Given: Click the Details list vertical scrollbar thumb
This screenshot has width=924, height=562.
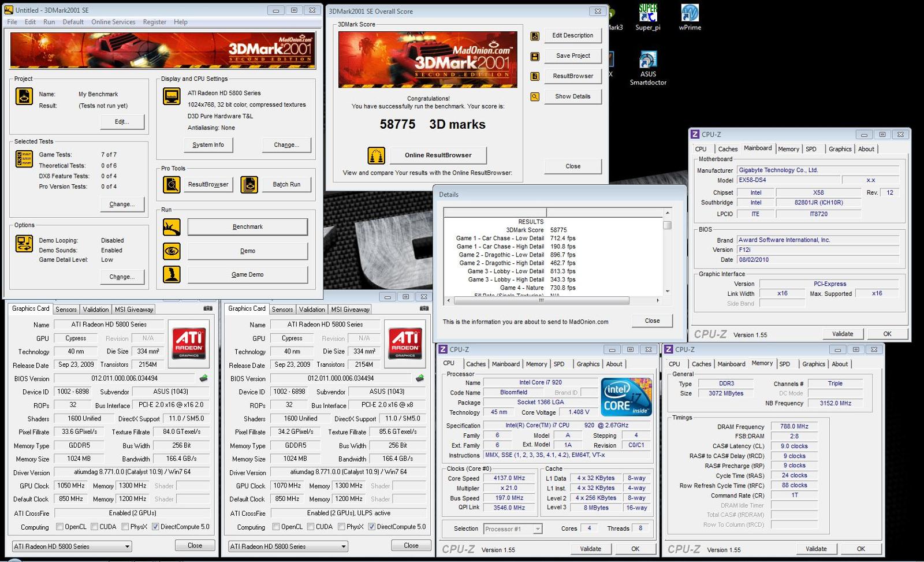Looking at the screenshot, I should click(x=667, y=225).
